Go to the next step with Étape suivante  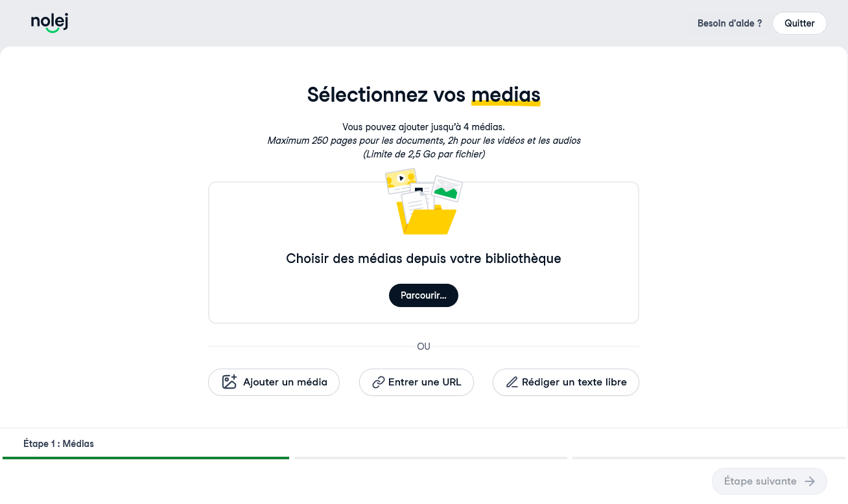click(769, 481)
